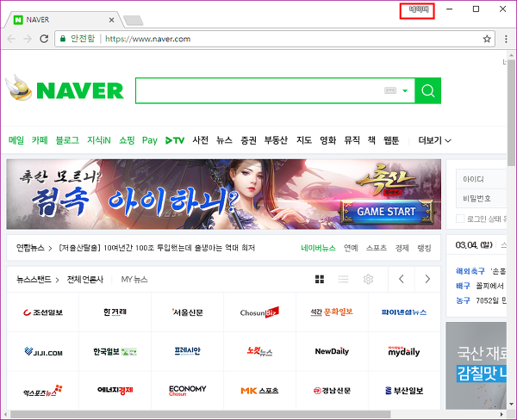Open 뮤직 in the navigation
This screenshot has width=517, height=420.
tap(352, 140)
